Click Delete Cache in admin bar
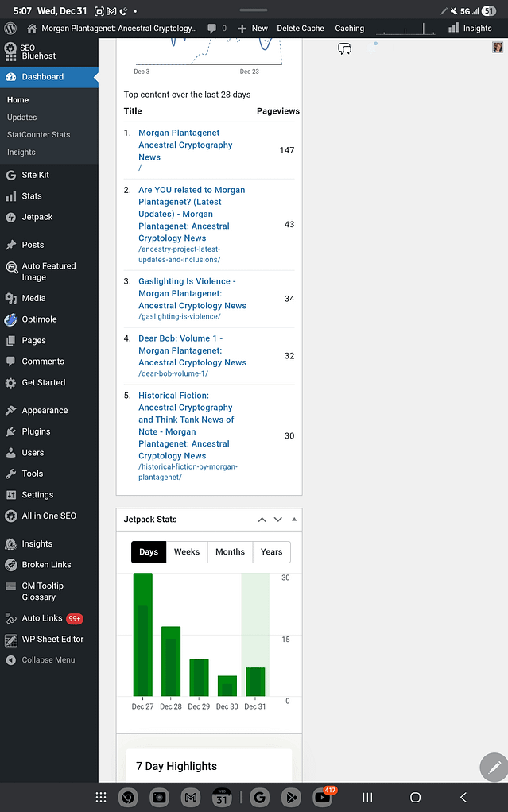The width and height of the screenshot is (508, 812). (301, 28)
